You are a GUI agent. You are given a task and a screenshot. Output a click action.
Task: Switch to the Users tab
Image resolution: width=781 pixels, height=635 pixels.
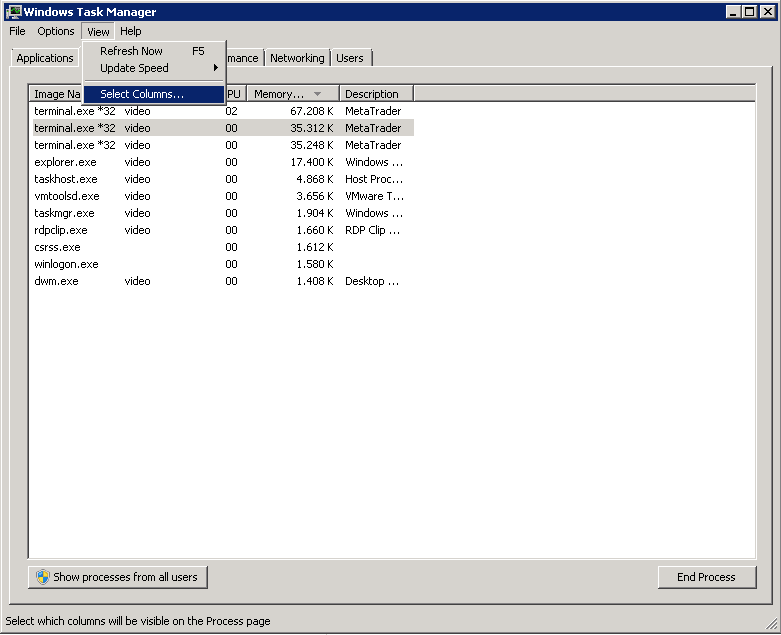[x=350, y=58]
